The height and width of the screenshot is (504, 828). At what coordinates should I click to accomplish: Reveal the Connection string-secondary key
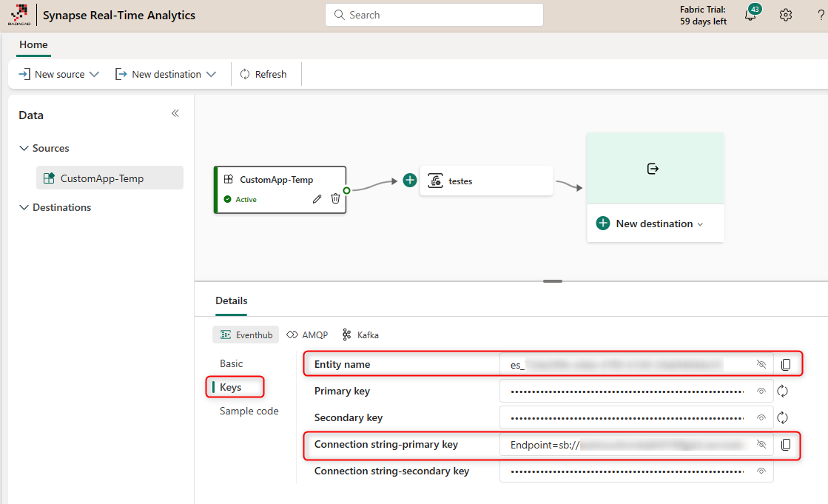click(761, 471)
